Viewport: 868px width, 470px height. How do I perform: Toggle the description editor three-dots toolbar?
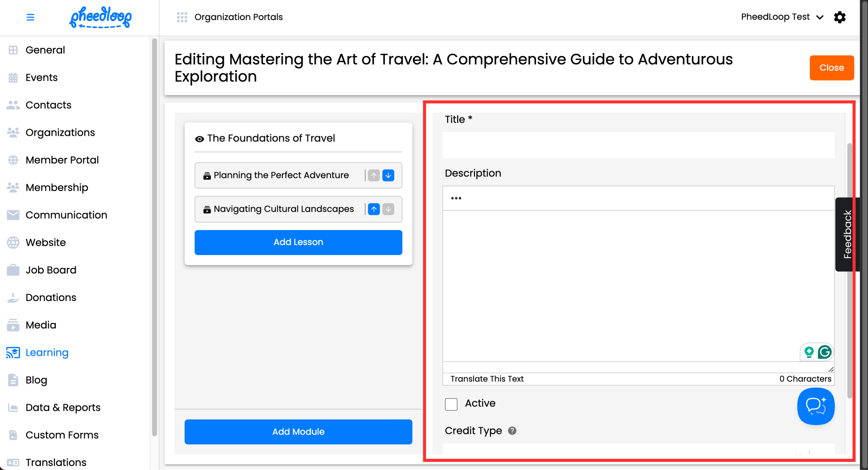coord(456,198)
